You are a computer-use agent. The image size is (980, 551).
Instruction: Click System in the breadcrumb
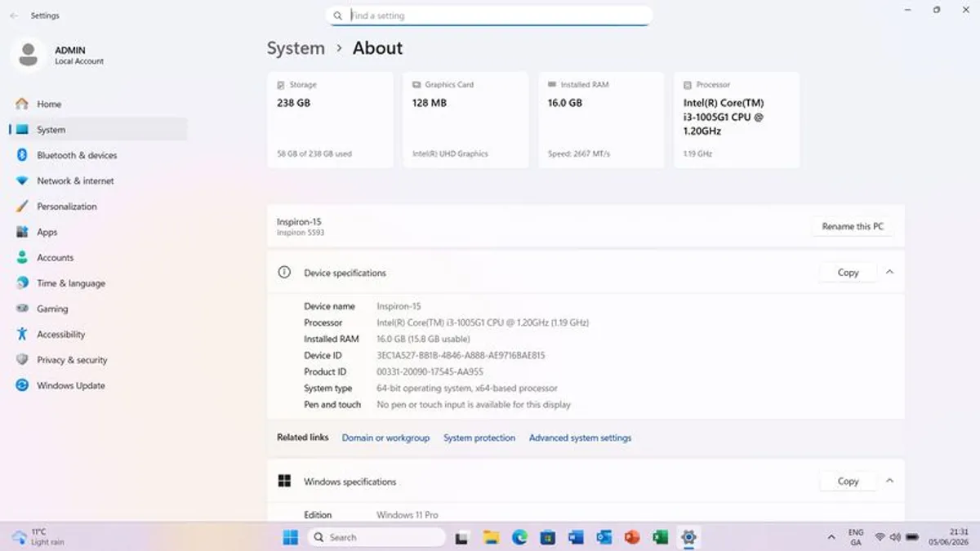coord(296,48)
